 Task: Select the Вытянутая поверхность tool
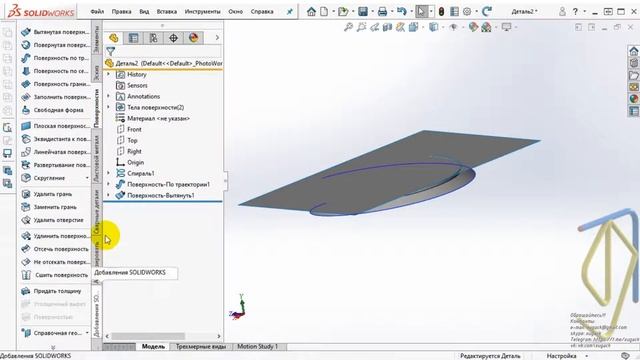click(x=55, y=32)
